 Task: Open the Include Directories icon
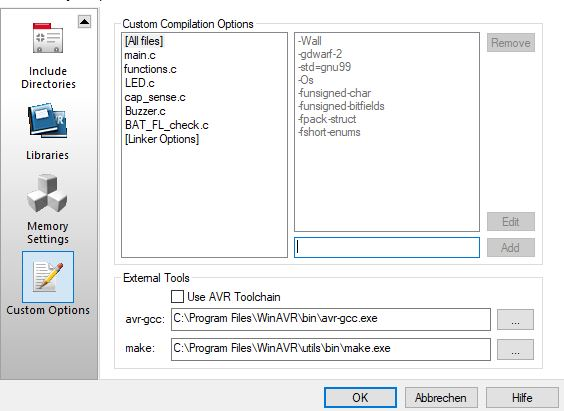click(x=48, y=38)
